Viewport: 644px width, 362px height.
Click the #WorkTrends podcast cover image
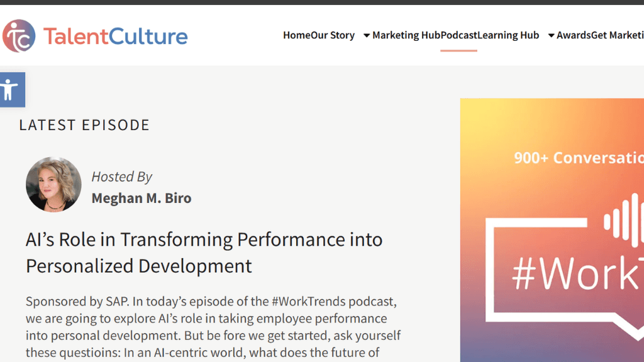pyautogui.click(x=552, y=230)
